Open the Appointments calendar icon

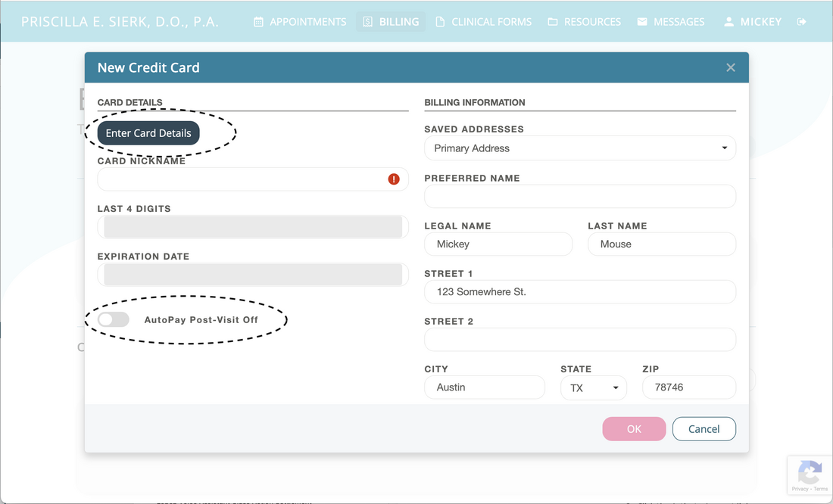(257, 22)
